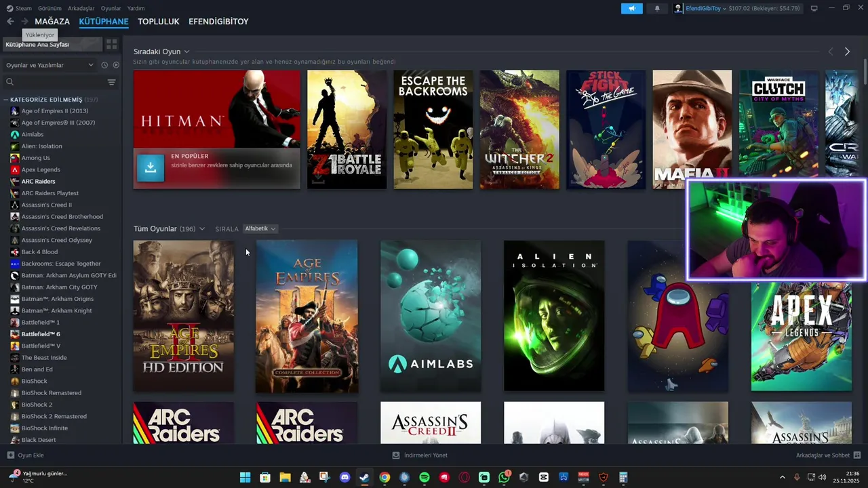Open the Windows Start menu

[245, 477]
